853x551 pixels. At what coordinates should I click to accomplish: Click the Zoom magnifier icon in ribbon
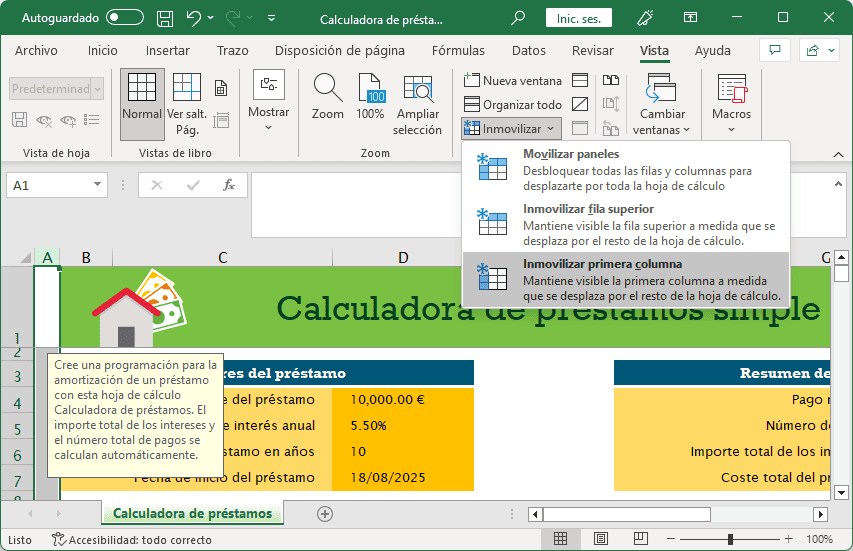[327, 98]
